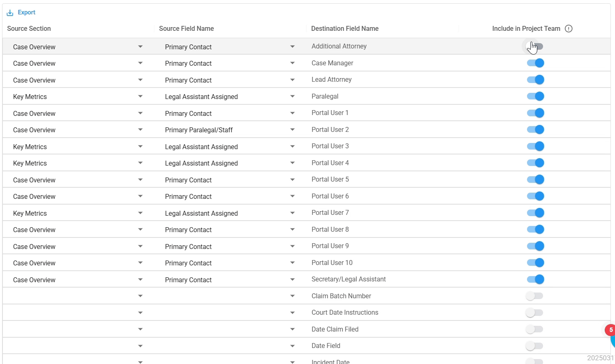Expand Source Field Name dropdown for Paralegal row
The width and height of the screenshot is (615, 364).
pyautogui.click(x=292, y=97)
